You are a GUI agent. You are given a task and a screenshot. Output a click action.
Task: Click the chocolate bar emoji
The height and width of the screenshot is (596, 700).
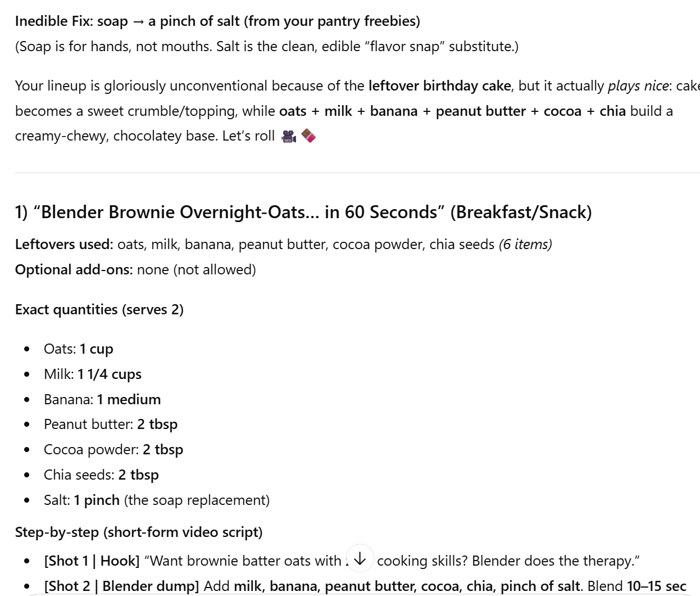click(x=308, y=136)
